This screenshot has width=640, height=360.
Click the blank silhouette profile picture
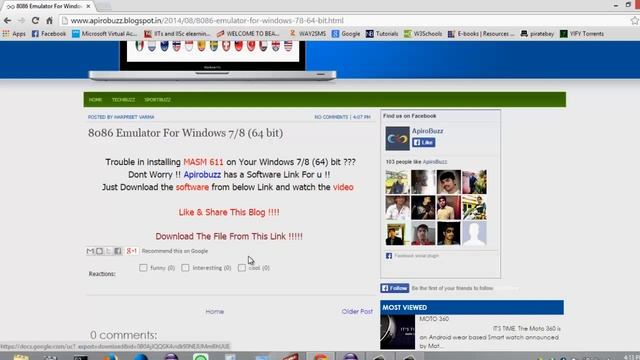[x=474, y=233]
